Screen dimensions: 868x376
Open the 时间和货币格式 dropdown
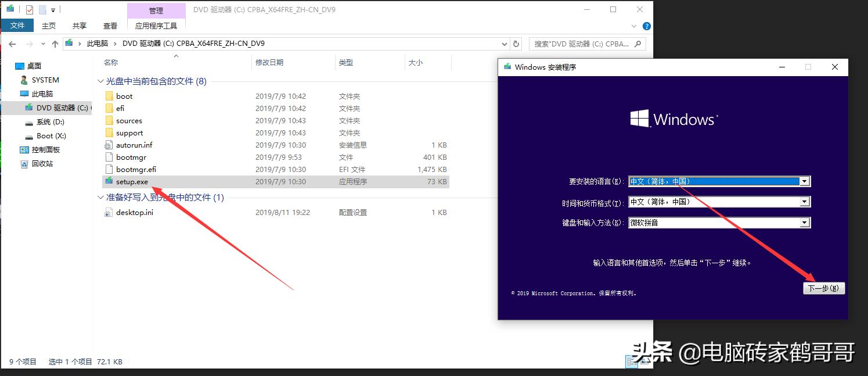(x=805, y=201)
